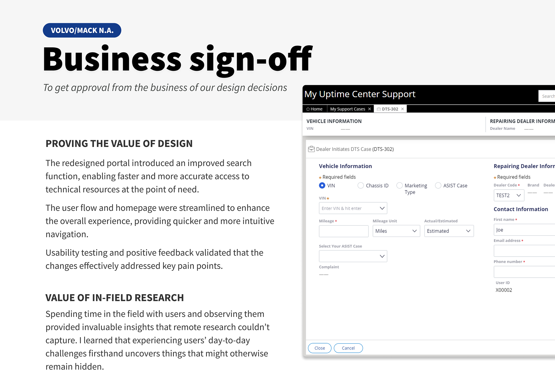
Task: Click the briefcase icon in the DTS-302 tab
Action: click(x=379, y=109)
